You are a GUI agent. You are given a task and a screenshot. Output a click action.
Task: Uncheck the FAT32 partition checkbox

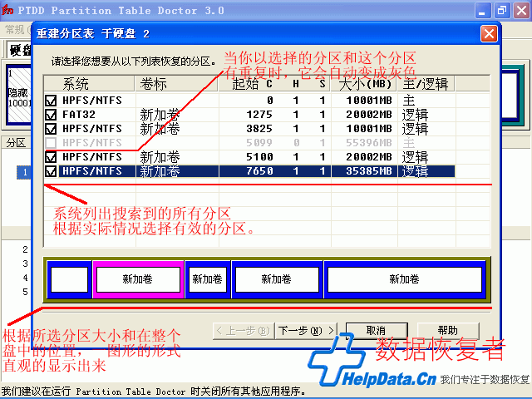coord(51,115)
